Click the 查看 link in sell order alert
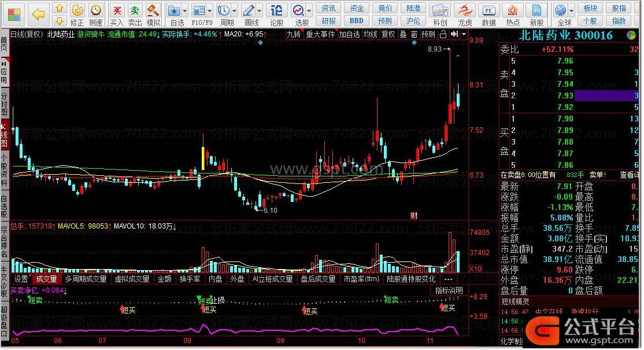This screenshot has height=350, width=644. tap(629, 175)
